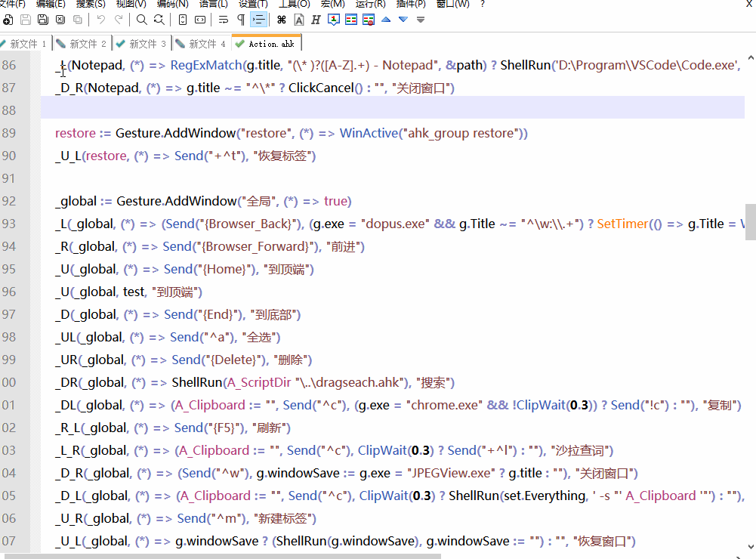Toggle show all characters (¶)
756x559 pixels.
[x=240, y=20]
